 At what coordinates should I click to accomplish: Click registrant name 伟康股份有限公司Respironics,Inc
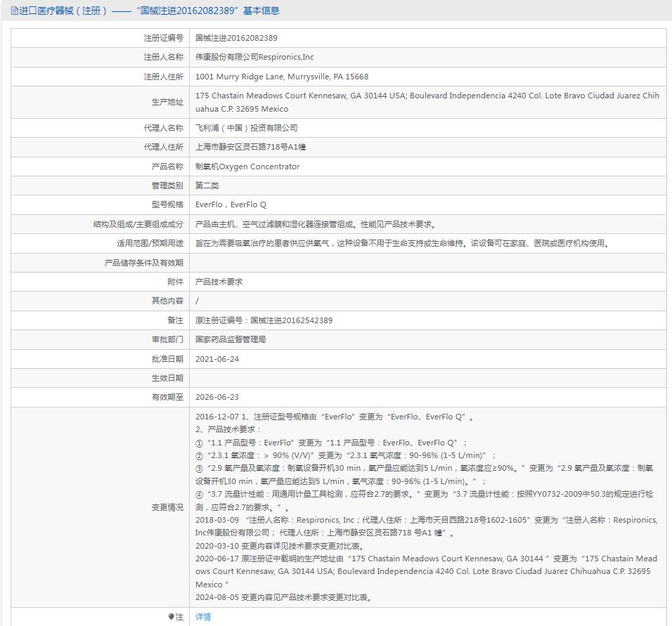coord(254,57)
